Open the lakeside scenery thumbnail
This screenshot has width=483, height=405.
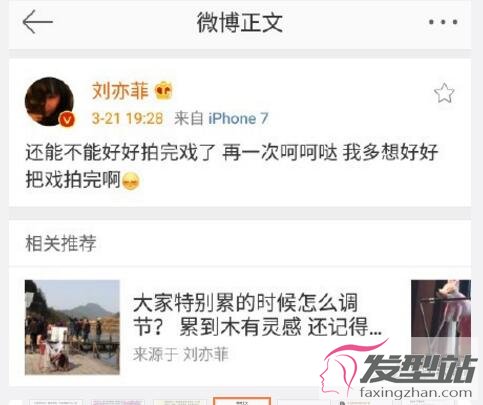[x=72, y=327]
